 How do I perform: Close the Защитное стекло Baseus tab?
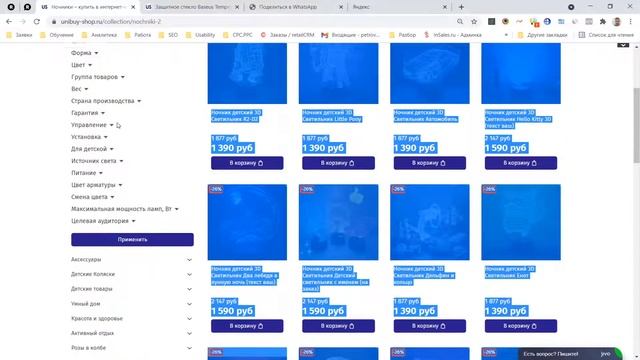237,7
